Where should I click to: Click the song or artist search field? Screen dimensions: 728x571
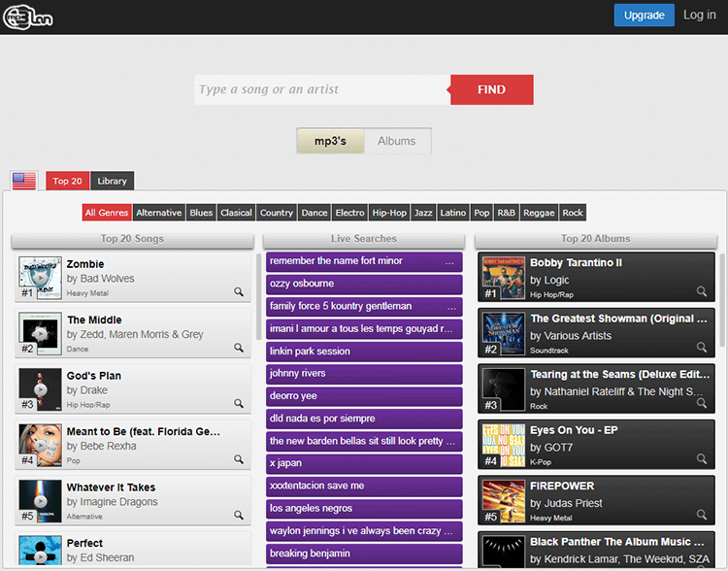click(x=322, y=89)
